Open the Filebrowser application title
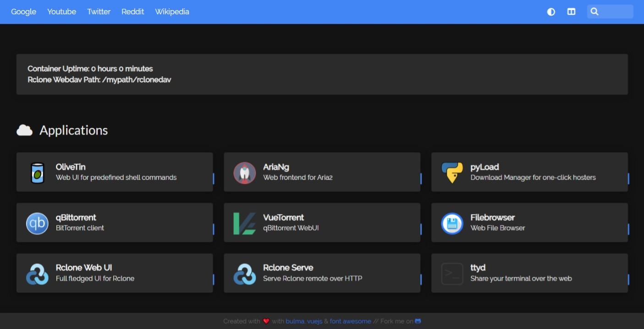Viewport: 644px width, 329px height. tap(492, 218)
